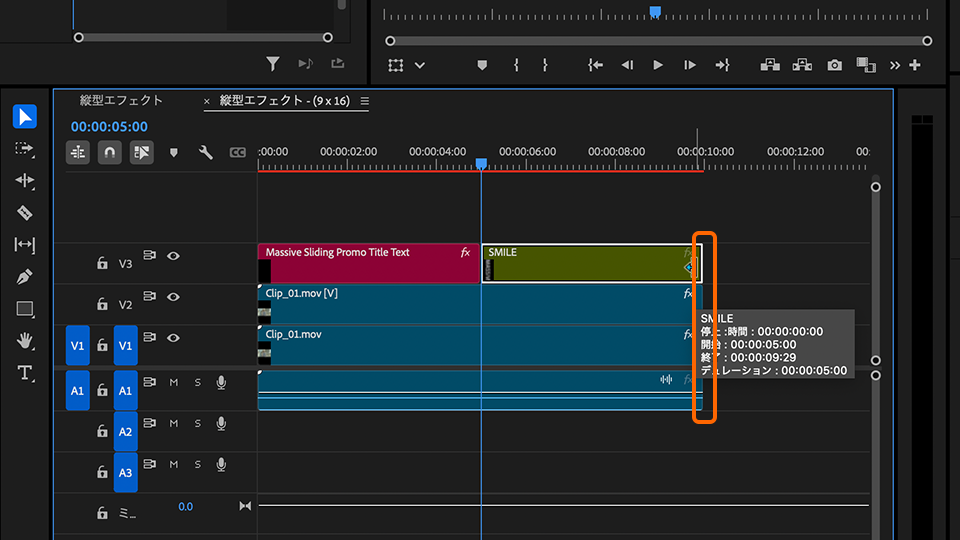Click the Lift button in program monitor

[770, 65]
